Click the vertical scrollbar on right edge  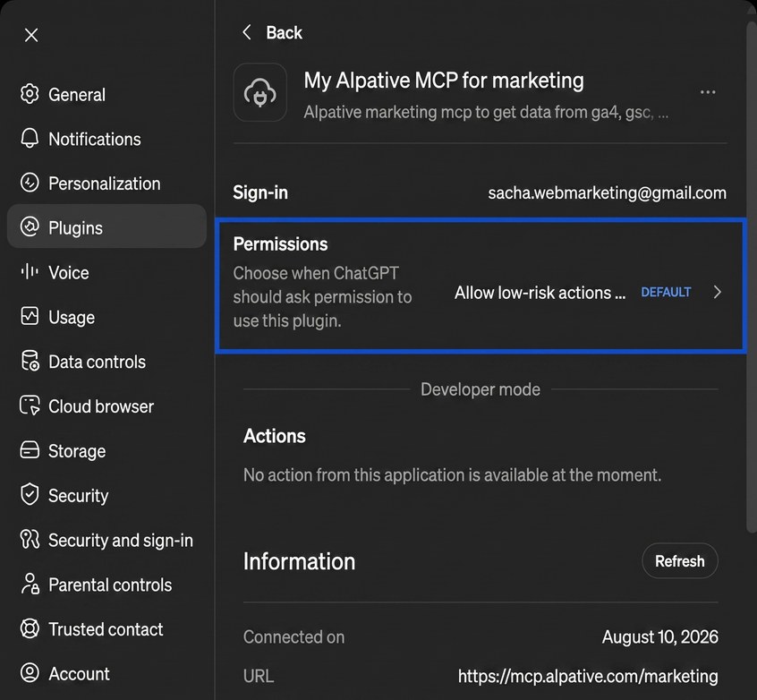[752, 276]
